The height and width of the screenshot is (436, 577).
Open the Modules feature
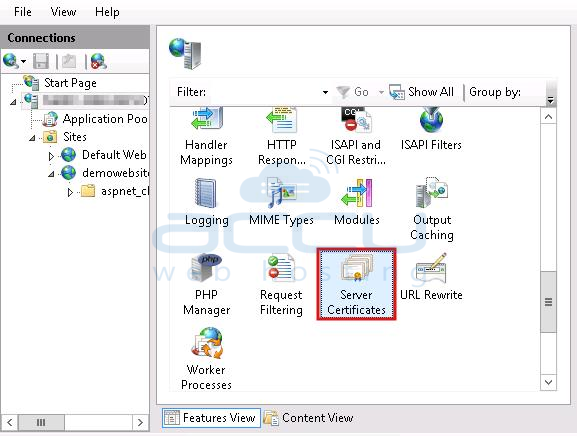357,202
